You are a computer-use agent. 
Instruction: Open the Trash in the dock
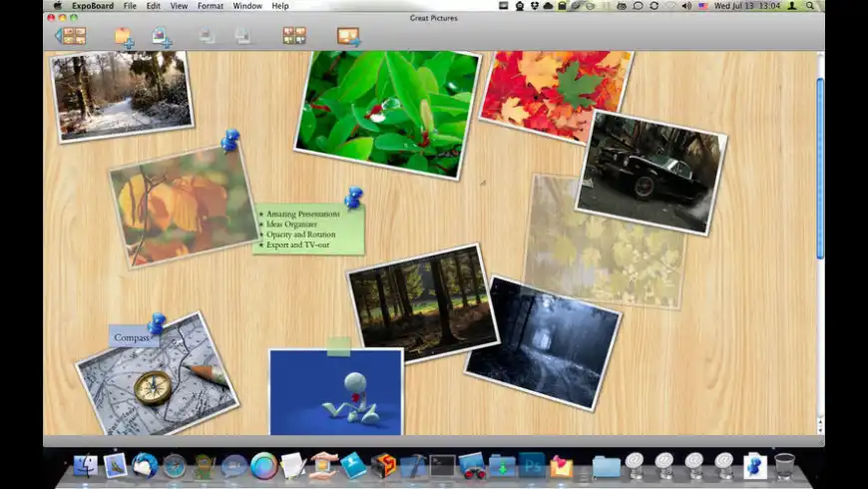[785, 466]
